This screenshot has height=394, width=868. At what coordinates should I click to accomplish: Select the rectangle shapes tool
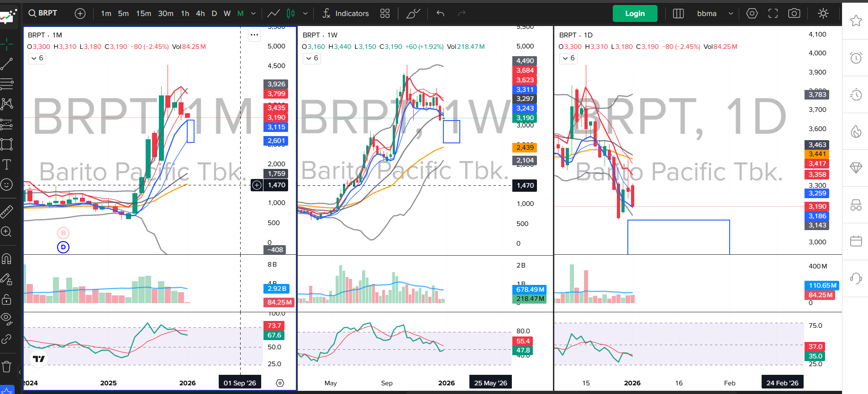pos(7,144)
